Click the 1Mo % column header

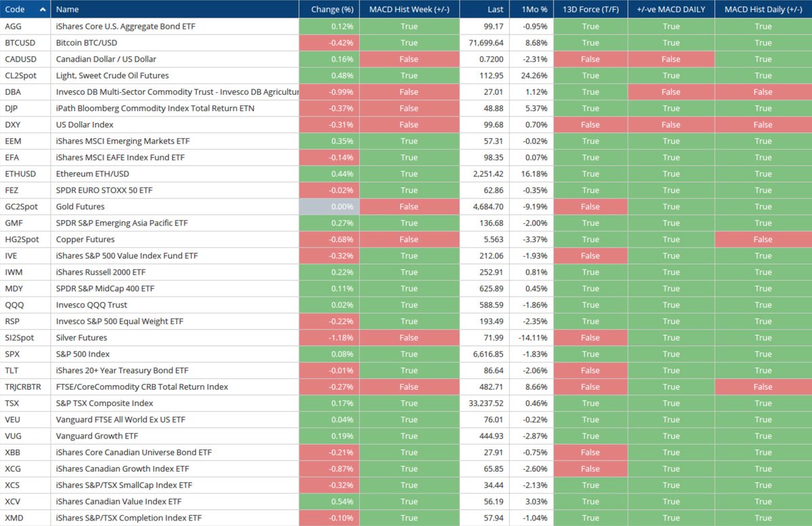tap(531, 9)
